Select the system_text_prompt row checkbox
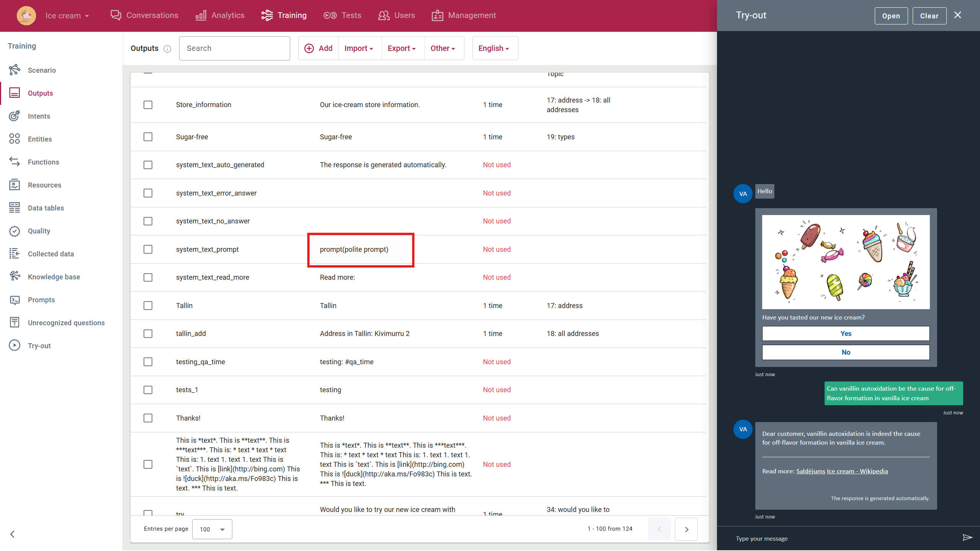This screenshot has width=980, height=551. (148, 249)
